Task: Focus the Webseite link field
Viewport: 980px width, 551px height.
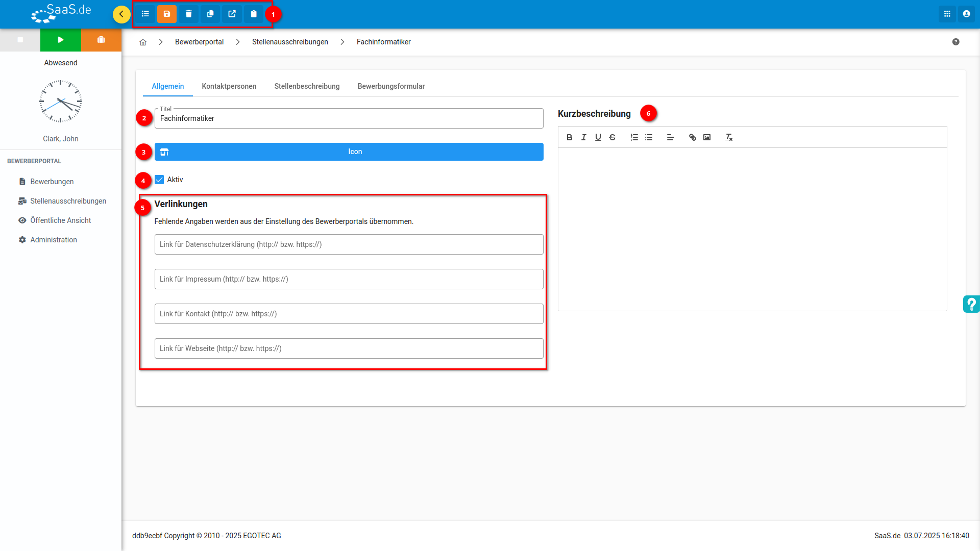Action: click(349, 348)
